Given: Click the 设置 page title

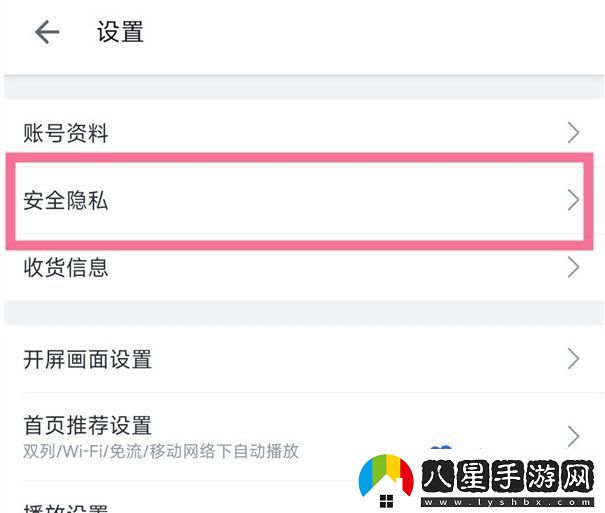Looking at the screenshot, I should click(x=120, y=32).
